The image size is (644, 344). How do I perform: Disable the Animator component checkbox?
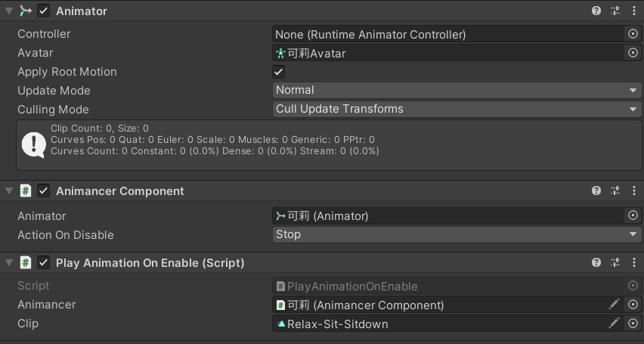(x=44, y=11)
